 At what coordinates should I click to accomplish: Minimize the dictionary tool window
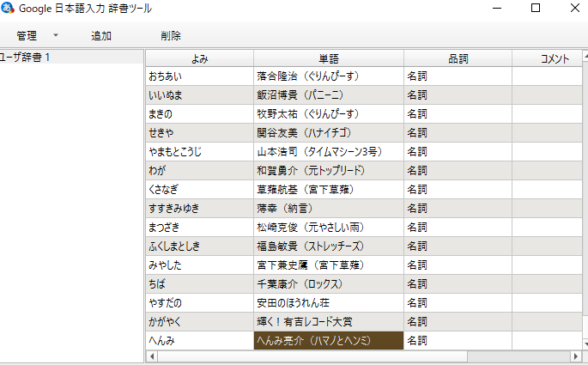[497, 8]
